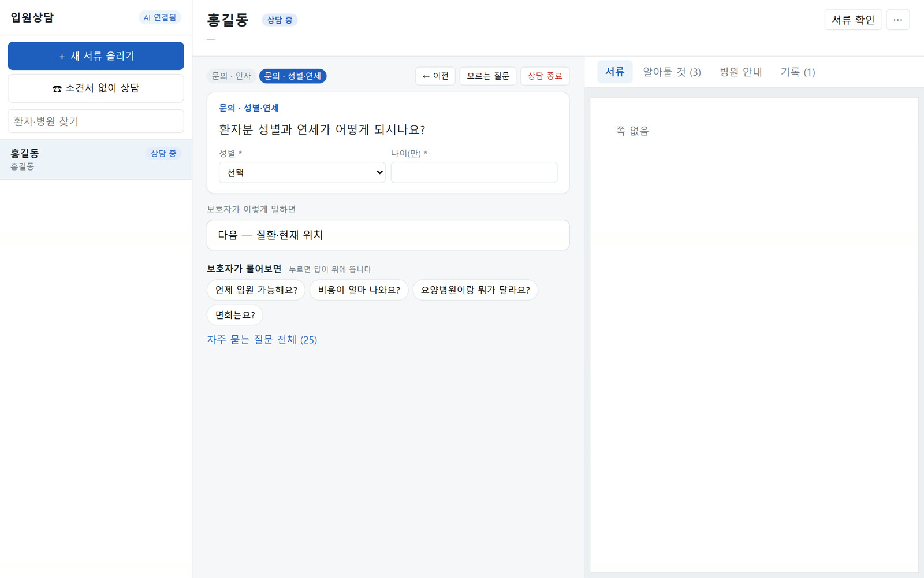This screenshot has width=924, height=578.
Task: Go back with the '← 이전' button
Action: tap(435, 76)
